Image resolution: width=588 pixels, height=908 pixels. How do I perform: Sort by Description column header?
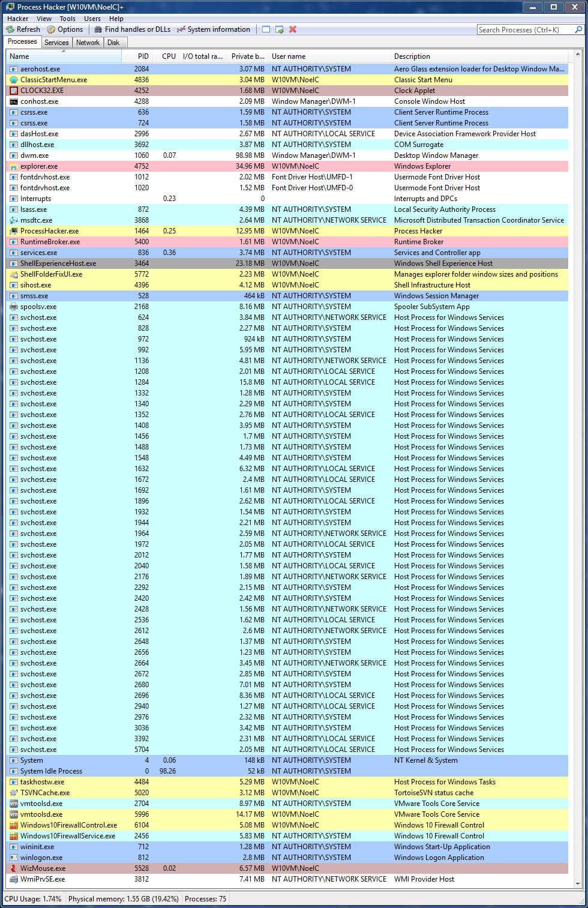click(479, 56)
